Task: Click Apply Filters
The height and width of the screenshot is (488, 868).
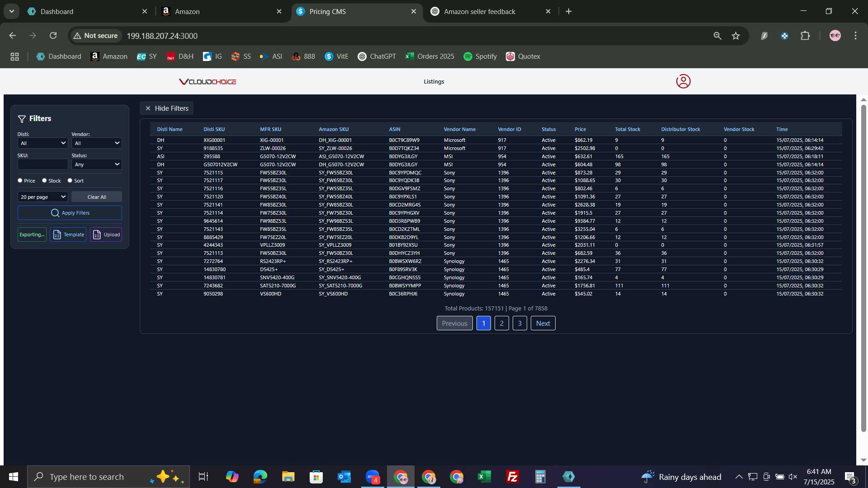Action: coord(70,213)
